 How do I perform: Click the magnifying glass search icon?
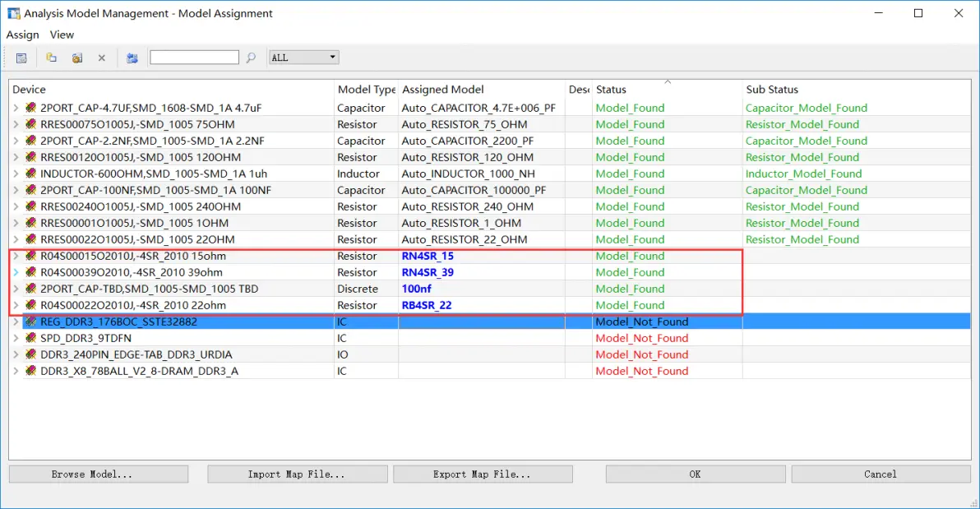click(x=251, y=58)
